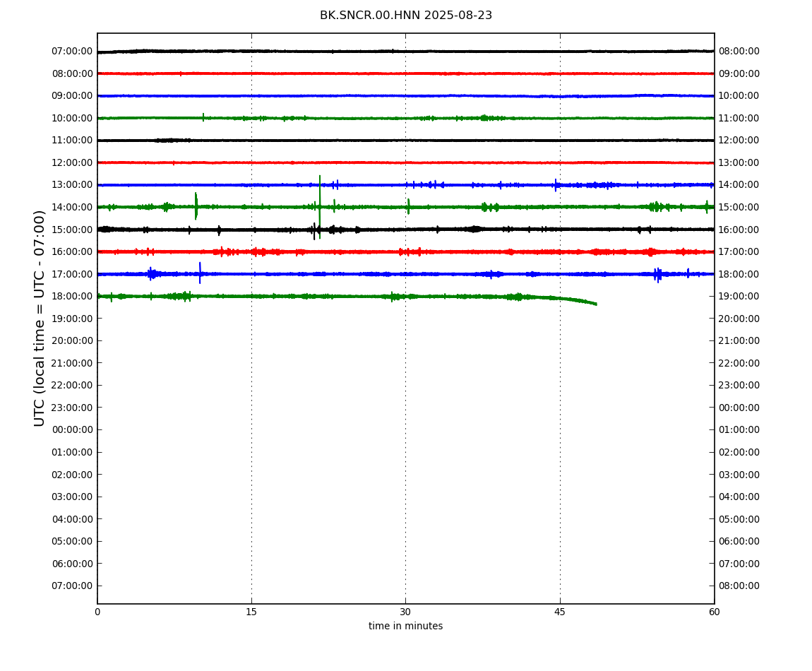
Task: Click the 'time in minutes' axis label
Action: point(405,626)
